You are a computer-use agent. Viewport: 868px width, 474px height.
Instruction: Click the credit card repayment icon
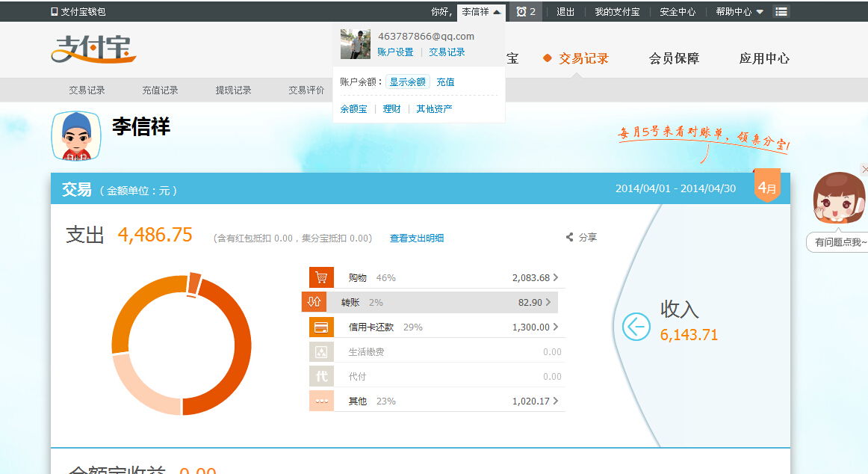coord(321,327)
